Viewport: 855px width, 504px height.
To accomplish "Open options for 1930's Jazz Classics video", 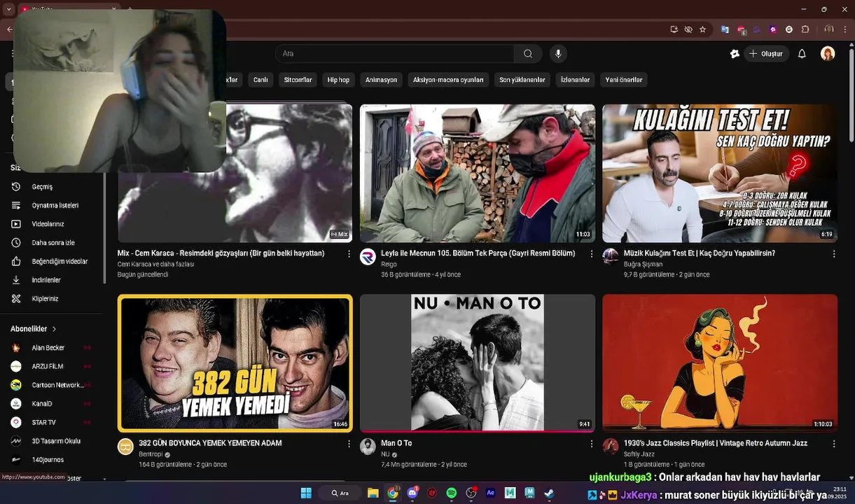I will [x=833, y=444].
